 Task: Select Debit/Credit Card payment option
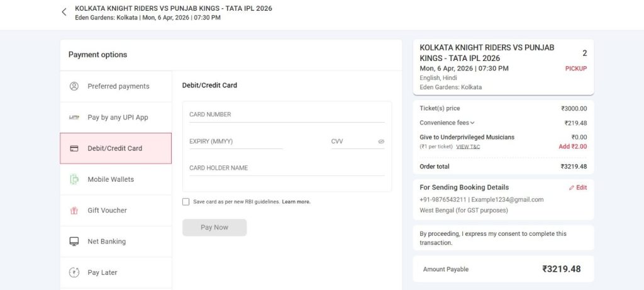tap(116, 148)
